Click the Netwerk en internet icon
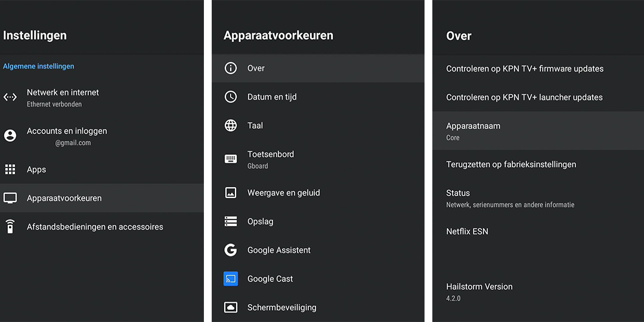This screenshot has height=322, width=644. [10, 97]
